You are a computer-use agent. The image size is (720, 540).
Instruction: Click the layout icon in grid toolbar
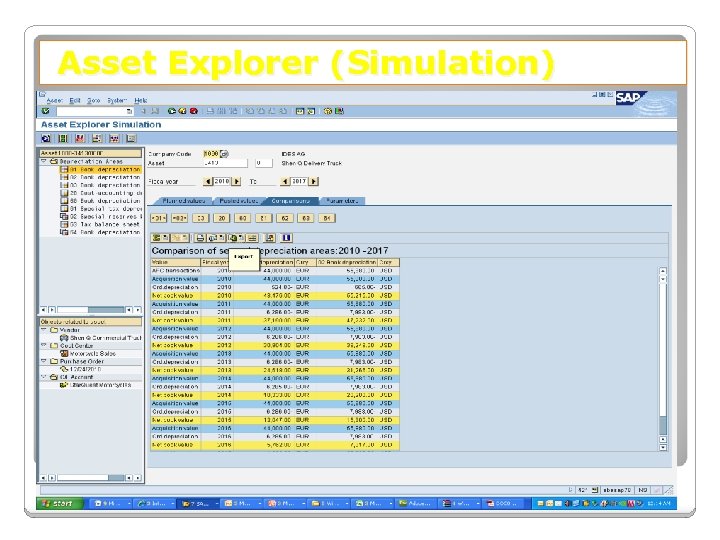point(252,238)
